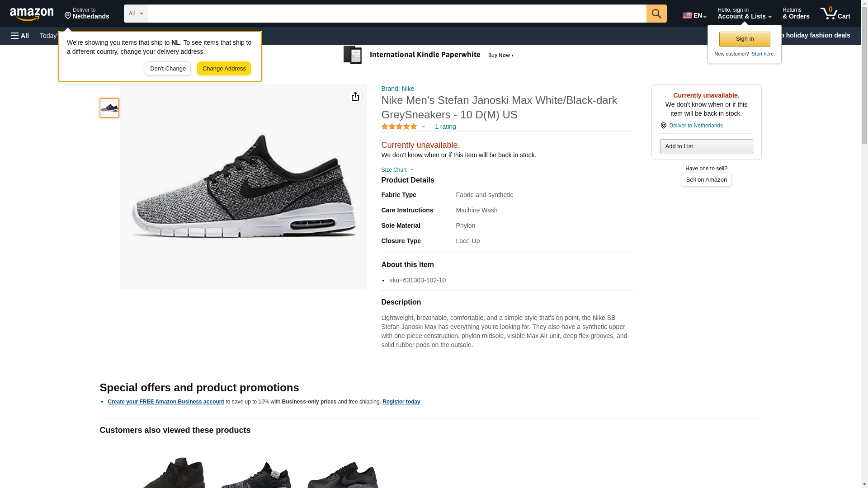This screenshot has height=488, width=868.
Task: Click the Sign in button
Action: point(745,39)
